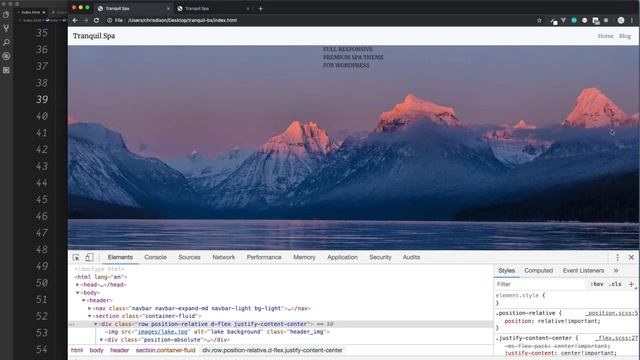Open the Chrome profile avatar
This screenshot has width=640, height=360.
pos(621,20)
